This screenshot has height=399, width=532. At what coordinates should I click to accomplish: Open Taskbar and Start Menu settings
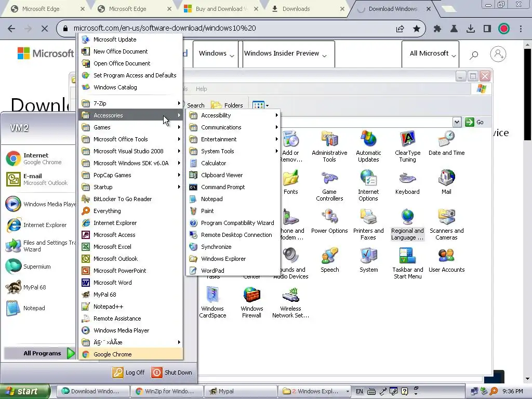point(407,263)
